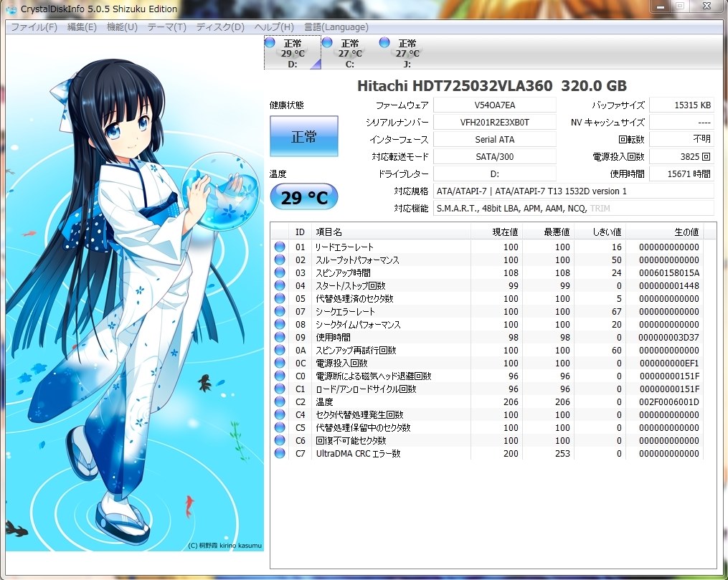Click the NV キャッシュサイズ field
The image size is (728, 580).
point(681,122)
